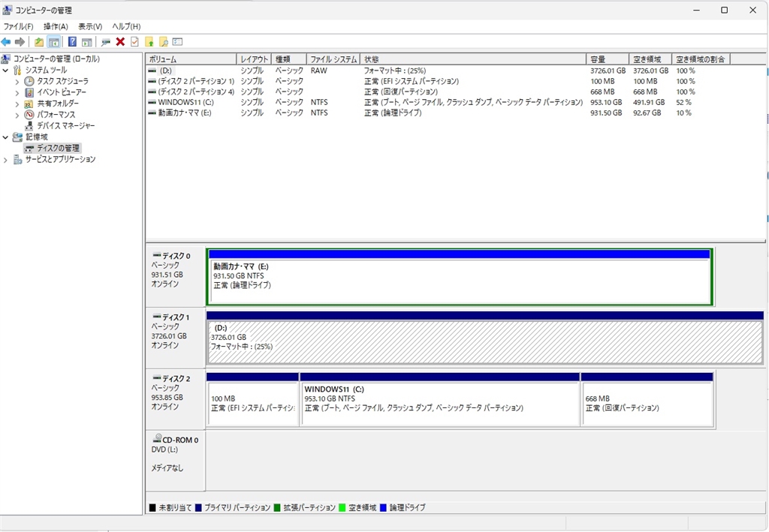
Task: Sort by the 状態 column header
Action: [x=473, y=59]
